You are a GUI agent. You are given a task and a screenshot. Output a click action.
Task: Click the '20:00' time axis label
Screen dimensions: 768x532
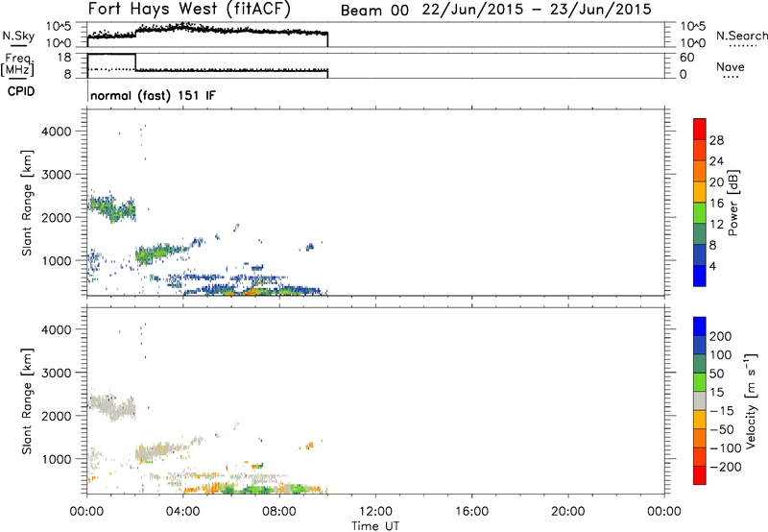568,512
